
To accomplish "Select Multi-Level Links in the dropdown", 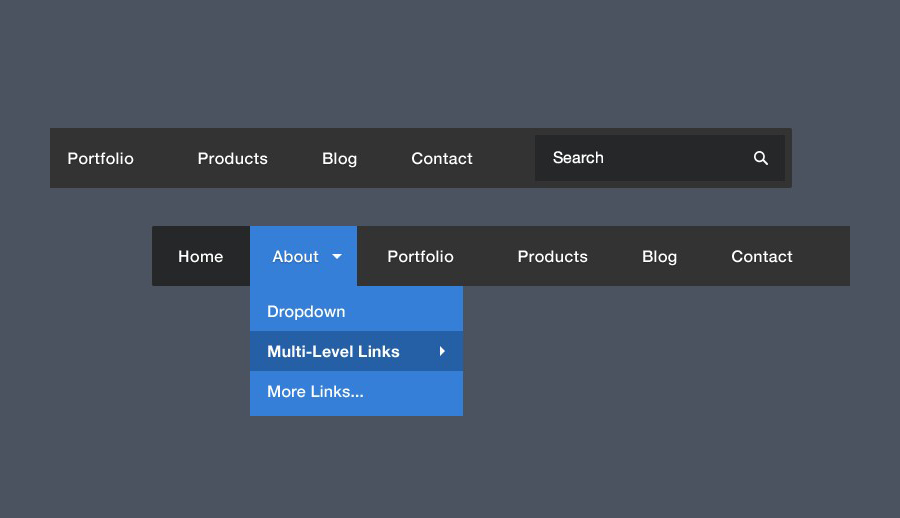I will point(333,352).
